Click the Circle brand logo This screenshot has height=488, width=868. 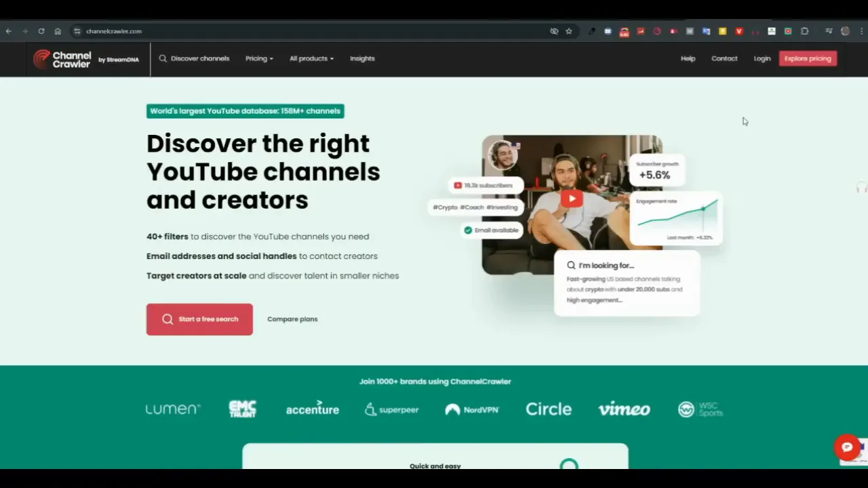(x=549, y=409)
